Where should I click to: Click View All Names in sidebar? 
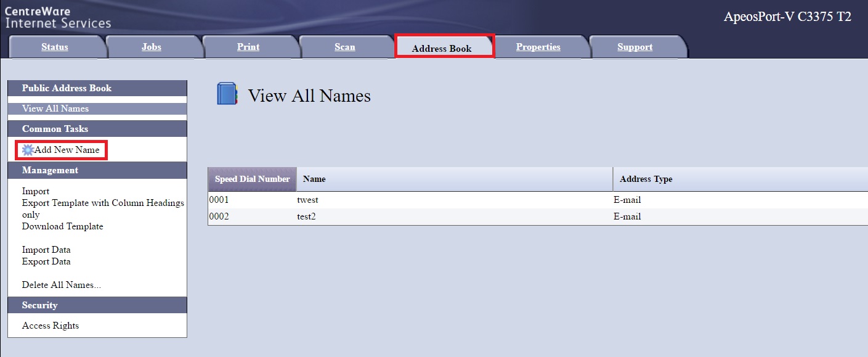pos(55,109)
